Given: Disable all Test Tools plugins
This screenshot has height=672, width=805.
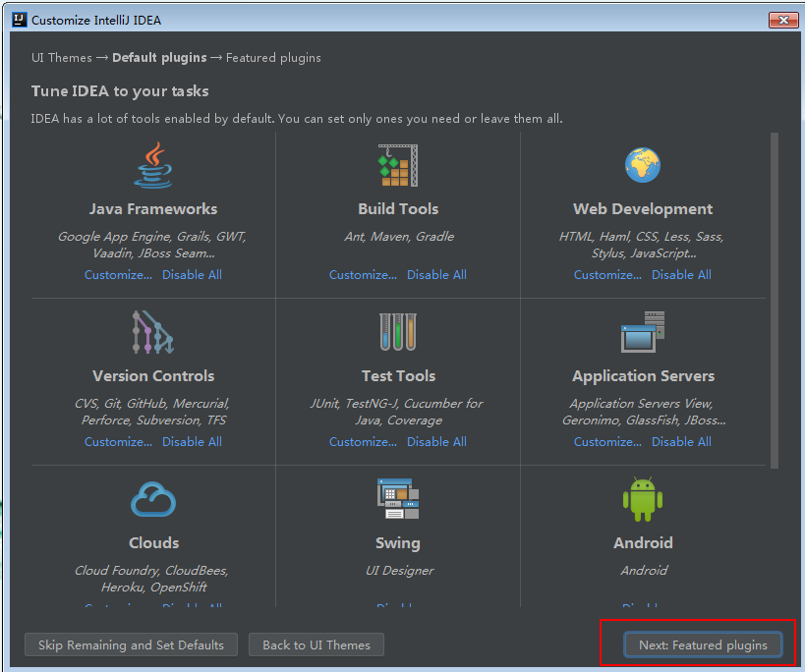Looking at the screenshot, I should click(436, 442).
